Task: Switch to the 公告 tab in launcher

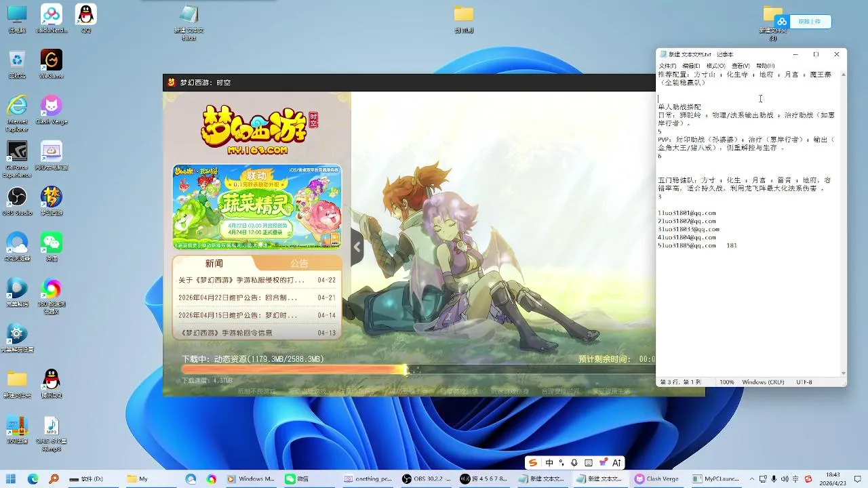Action: tap(299, 263)
